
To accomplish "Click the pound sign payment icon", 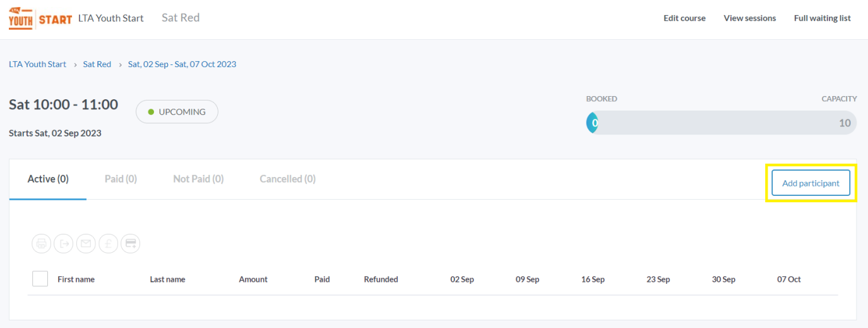I will [x=109, y=243].
